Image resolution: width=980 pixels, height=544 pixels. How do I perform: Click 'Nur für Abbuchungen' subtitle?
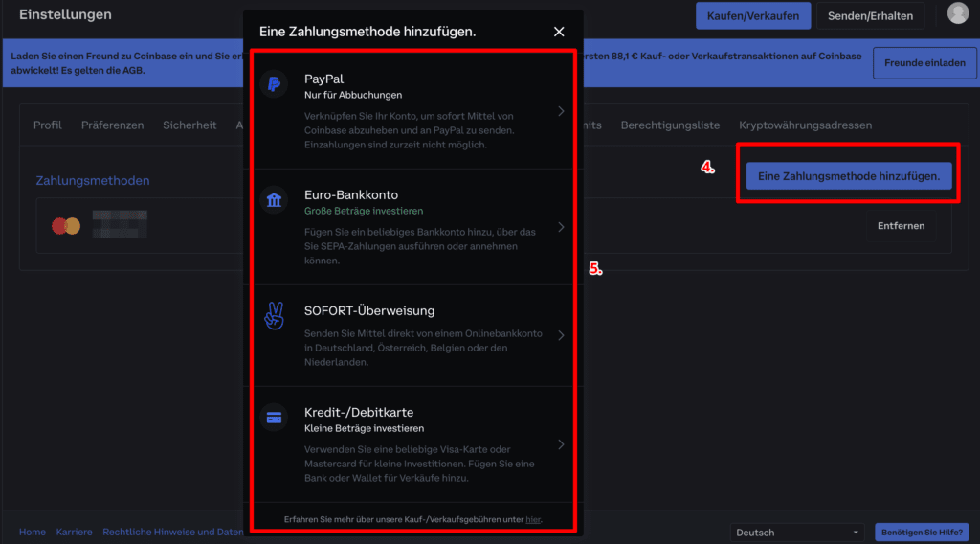(353, 95)
